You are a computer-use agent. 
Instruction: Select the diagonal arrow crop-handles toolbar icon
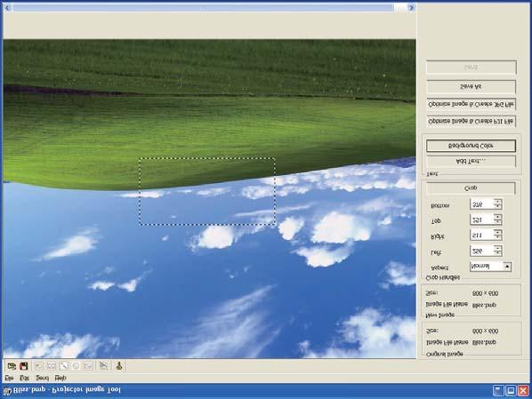tap(63, 366)
